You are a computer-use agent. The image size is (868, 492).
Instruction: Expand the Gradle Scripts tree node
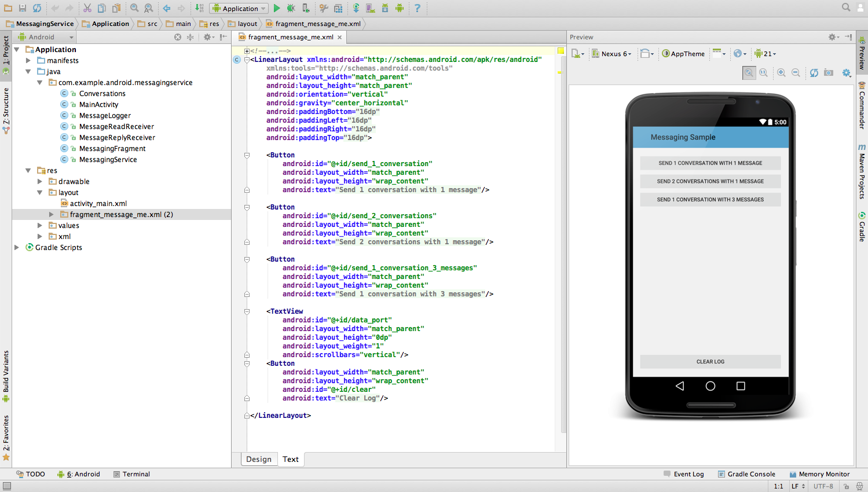tap(17, 247)
